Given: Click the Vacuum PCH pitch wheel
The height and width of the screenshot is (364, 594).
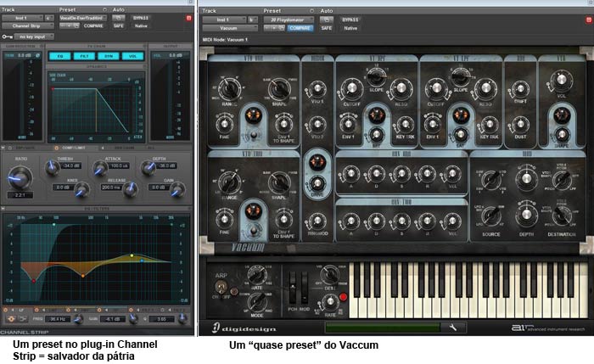Looking at the screenshot, I should click(293, 287).
